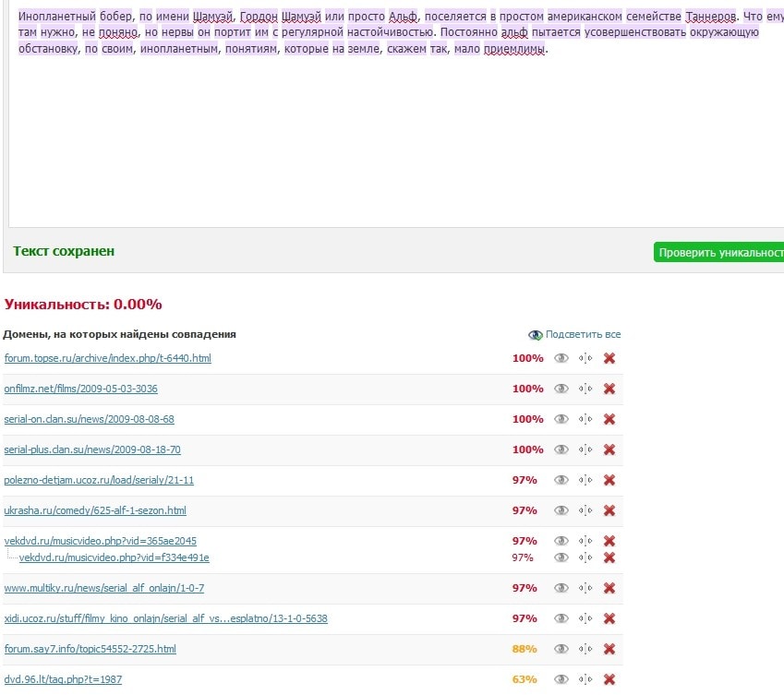Click the Уникальность: 0.00% result text
784x695 pixels.
(83, 305)
